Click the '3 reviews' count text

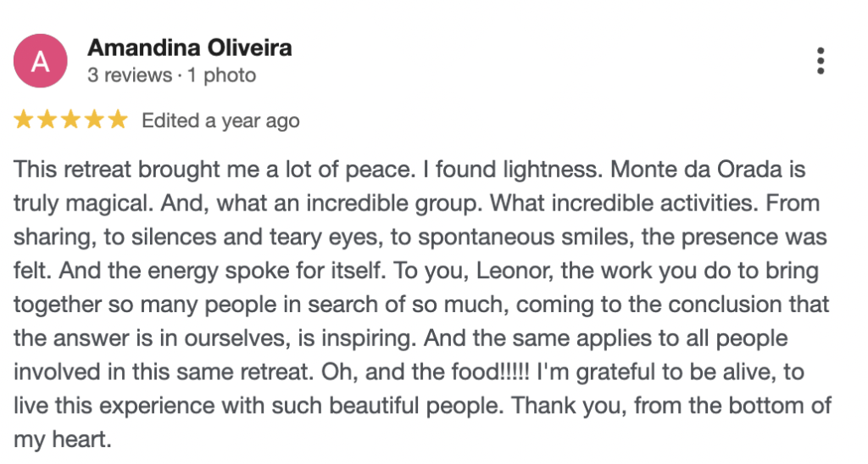click(129, 75)
